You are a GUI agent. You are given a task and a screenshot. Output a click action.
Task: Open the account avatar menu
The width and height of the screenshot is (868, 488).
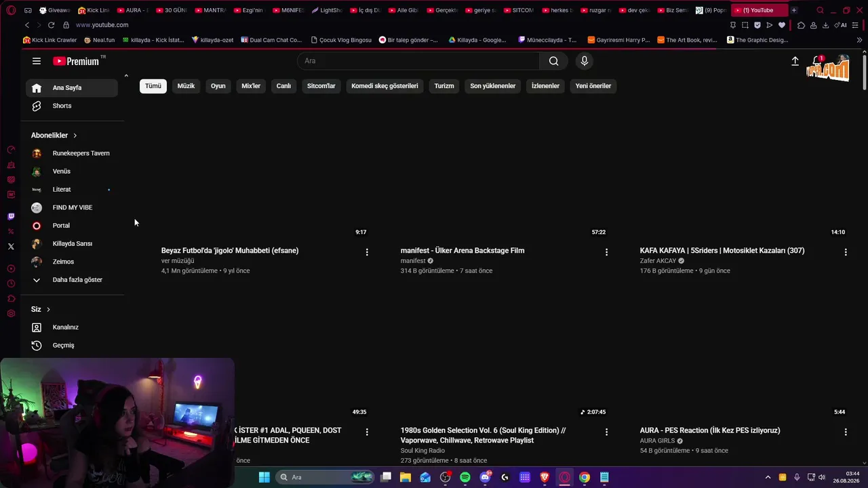pyautogui.click(x=844, y=61)
